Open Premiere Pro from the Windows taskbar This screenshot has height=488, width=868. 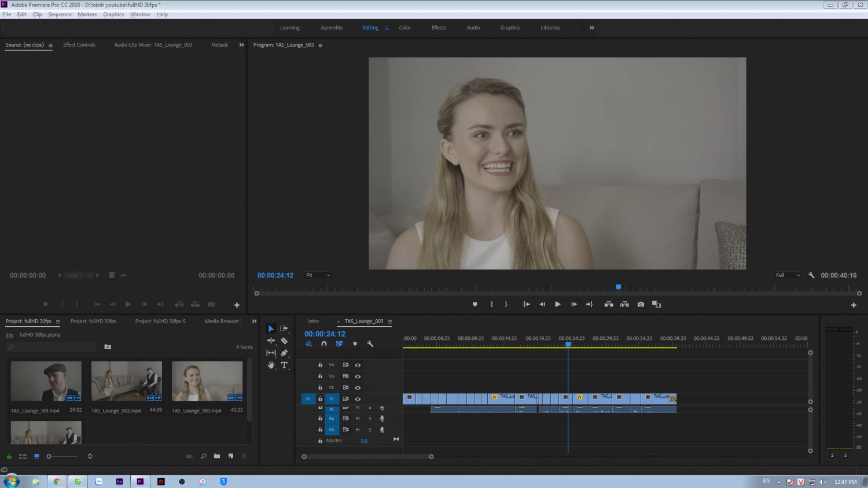pos(140,481)
